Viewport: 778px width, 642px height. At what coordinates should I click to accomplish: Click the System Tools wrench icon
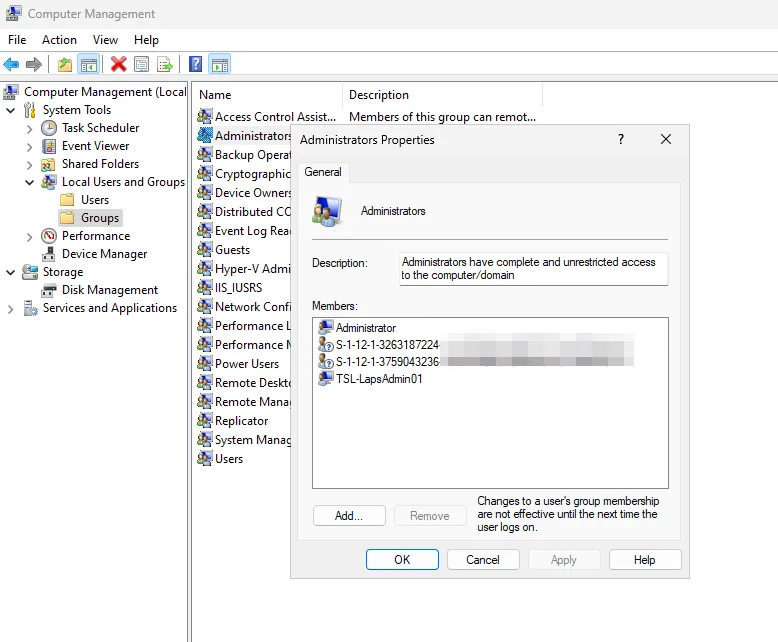(x=30, y=110)
